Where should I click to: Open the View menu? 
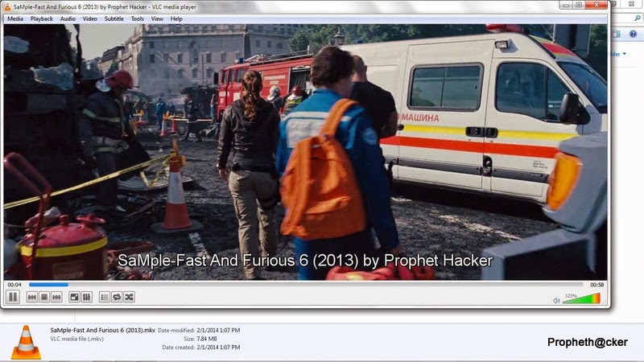point(157,19)
